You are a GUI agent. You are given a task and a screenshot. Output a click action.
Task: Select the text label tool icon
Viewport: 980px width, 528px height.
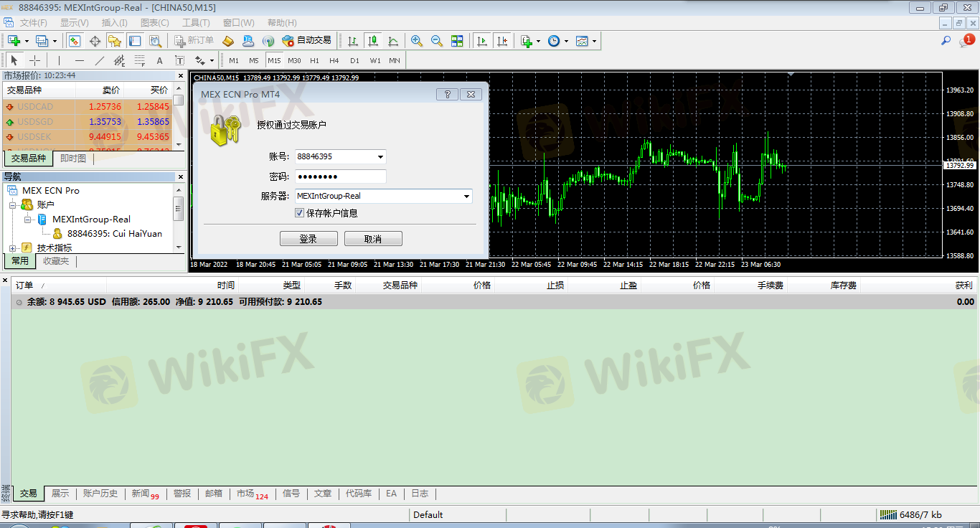click(x=159, y=60)
